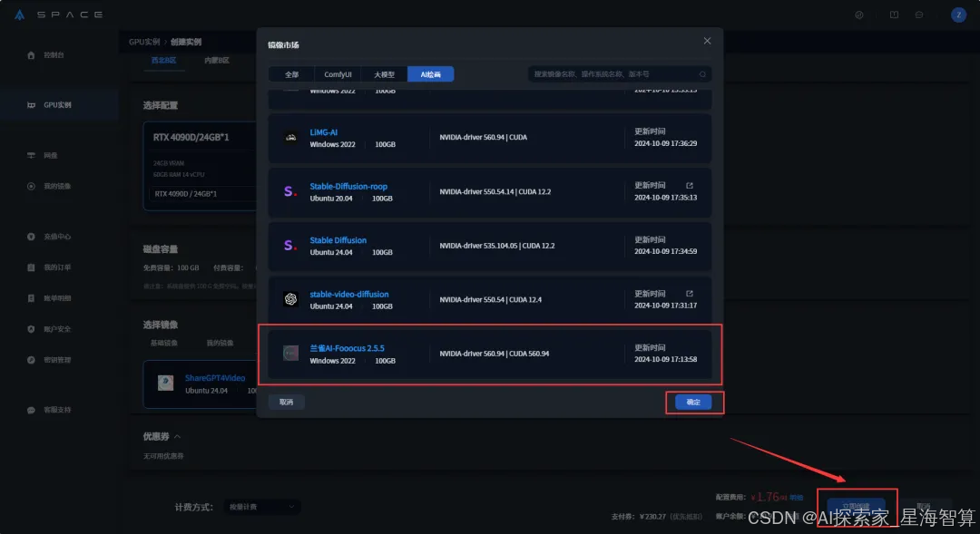Screen dimensions: 980x534
Task: Click the Stable-Diffusion-roop logo icon
Action: tap(290, 191)
